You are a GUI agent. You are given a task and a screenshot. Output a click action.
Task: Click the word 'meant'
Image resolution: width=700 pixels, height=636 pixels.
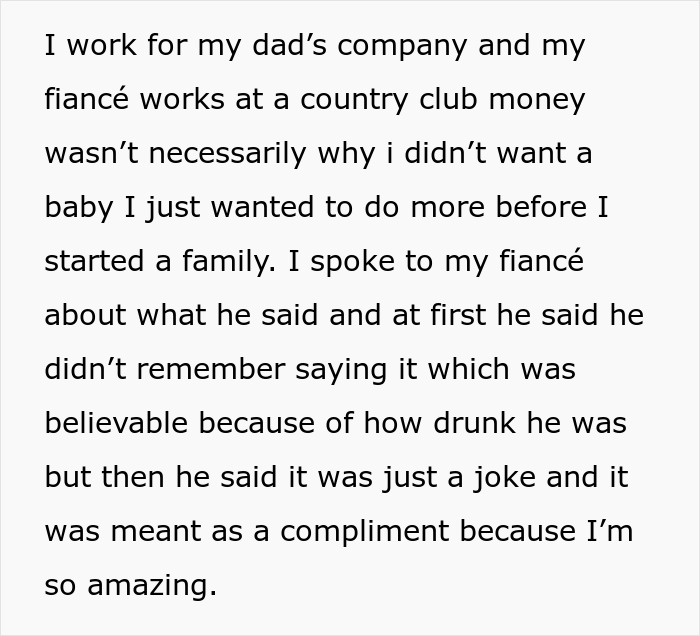[x=174, y=529]
